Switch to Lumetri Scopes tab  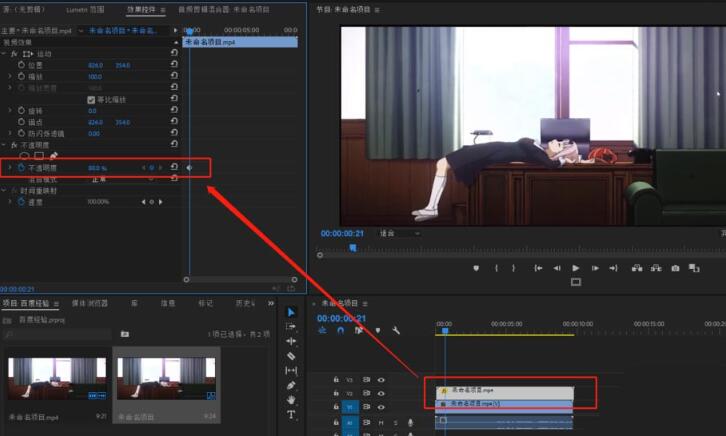[85, 9]
